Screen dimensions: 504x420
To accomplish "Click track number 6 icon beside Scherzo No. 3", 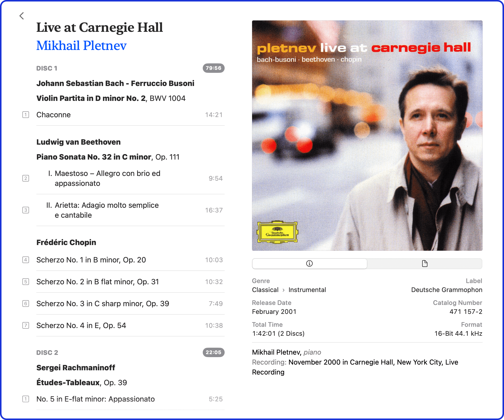I will click(26, 304).
